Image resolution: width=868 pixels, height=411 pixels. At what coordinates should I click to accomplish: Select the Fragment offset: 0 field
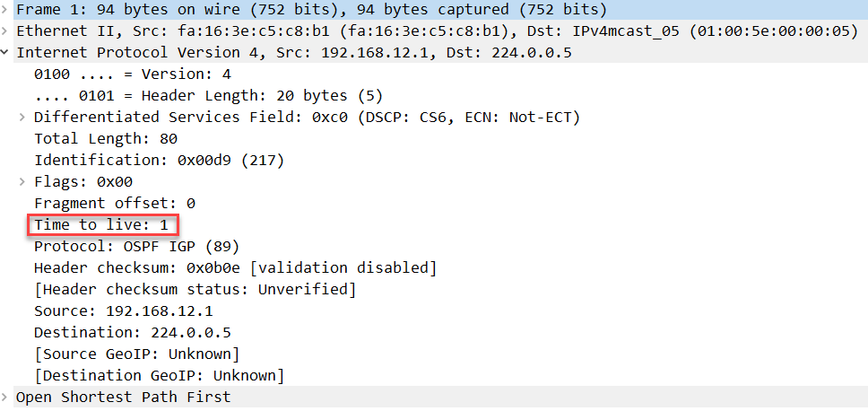point(115,204)
